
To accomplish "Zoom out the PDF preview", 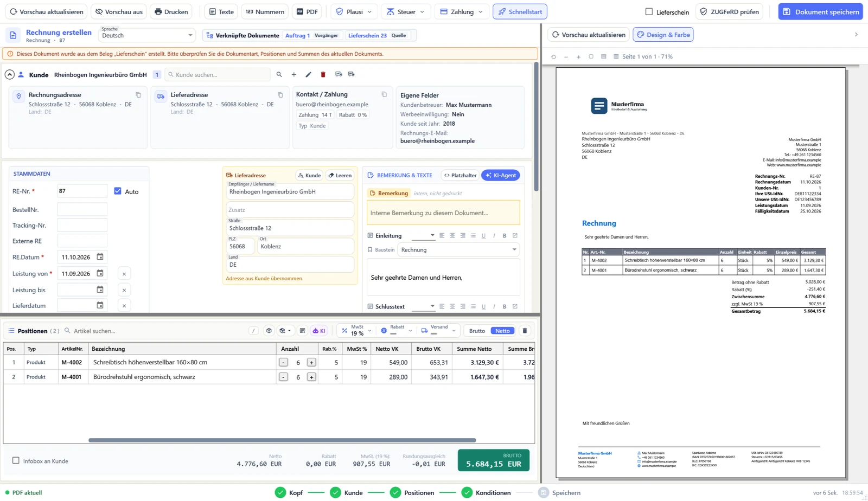I will pyautogui.click(x=566, y=56).
